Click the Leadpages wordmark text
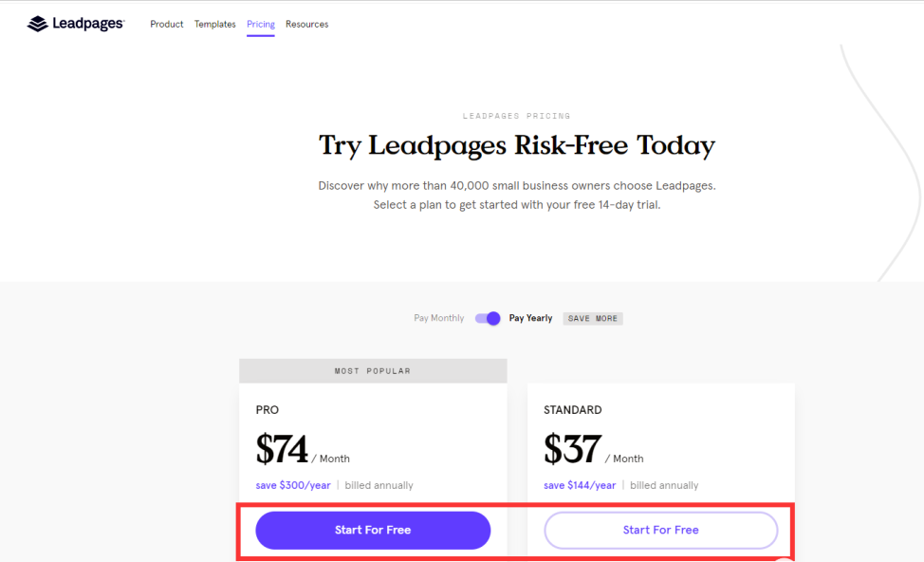This screenshot has height=562, width=924. click(x=87, y=24)
